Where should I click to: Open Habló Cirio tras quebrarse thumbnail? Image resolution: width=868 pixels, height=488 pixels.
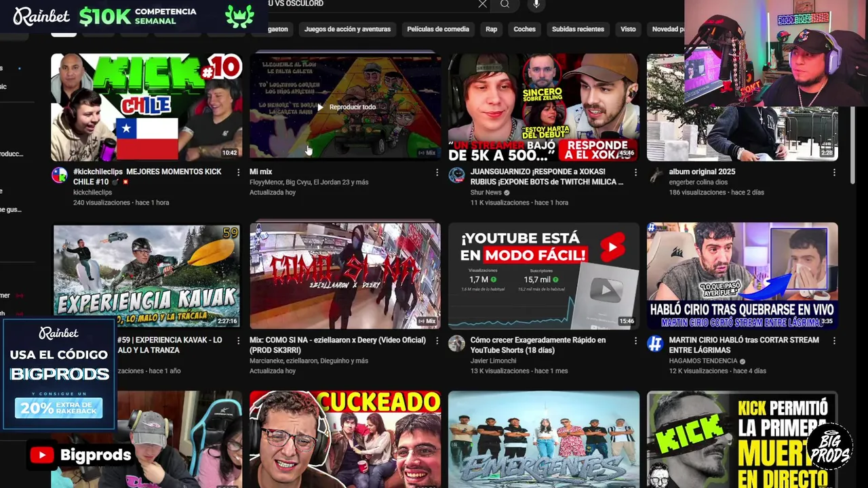click(x=743, y=276)
